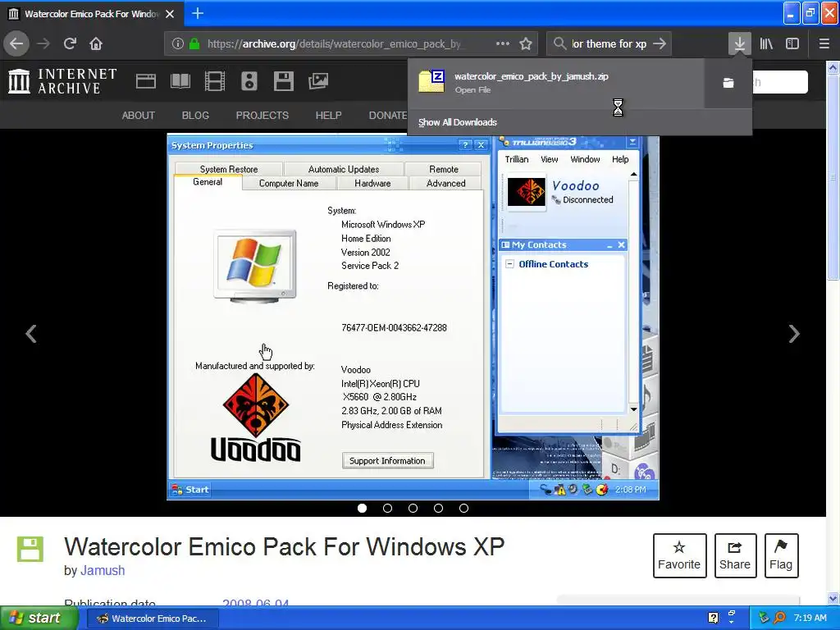The height and width of the screenshot is (630, 840).
Task: Click the 'lor theme for xp' search field
Action: tap(609, 44)
